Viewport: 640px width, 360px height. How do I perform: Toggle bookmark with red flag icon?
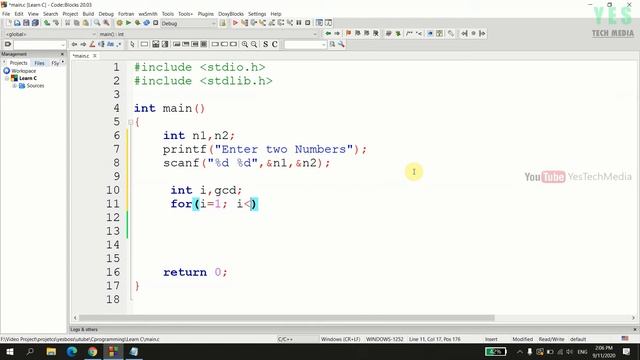[x=349, y=33]
